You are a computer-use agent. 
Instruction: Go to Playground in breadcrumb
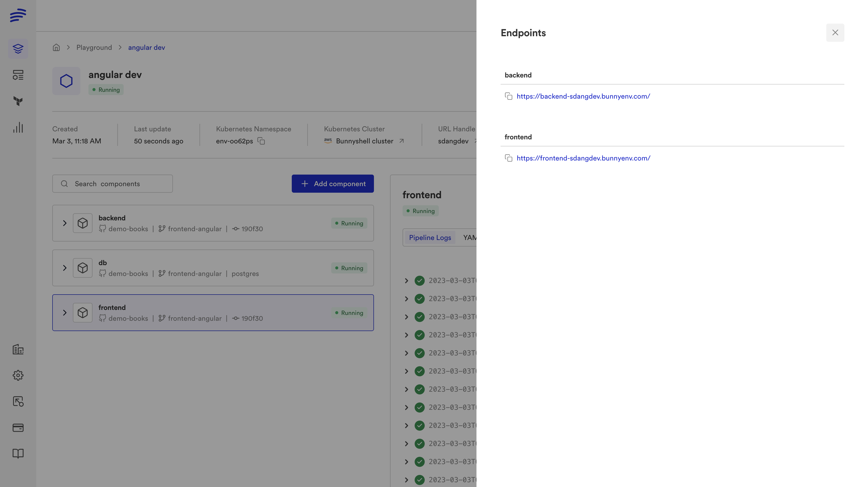(x=94, y=48)
